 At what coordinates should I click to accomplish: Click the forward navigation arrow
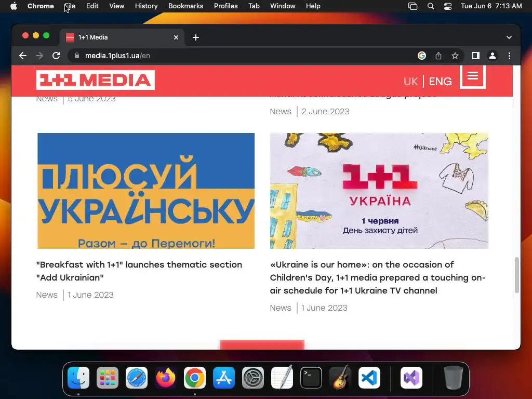pos(39,56)
